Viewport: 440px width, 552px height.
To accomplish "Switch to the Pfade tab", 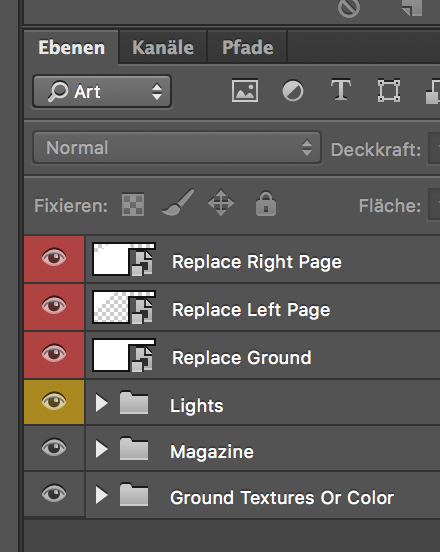I will [247, 47].
